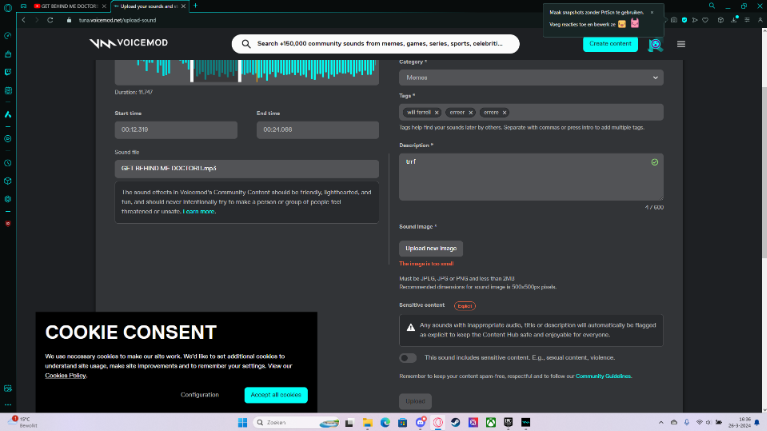767x431 pixels.
Task: Open the user profile avatar
Action: [655, 44]
